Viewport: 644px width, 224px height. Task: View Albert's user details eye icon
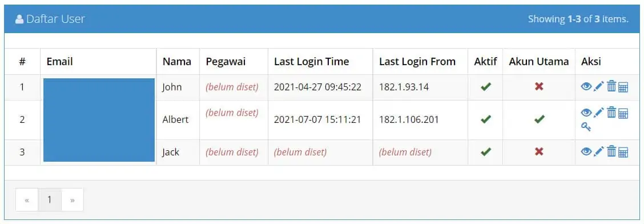point(586,112)
